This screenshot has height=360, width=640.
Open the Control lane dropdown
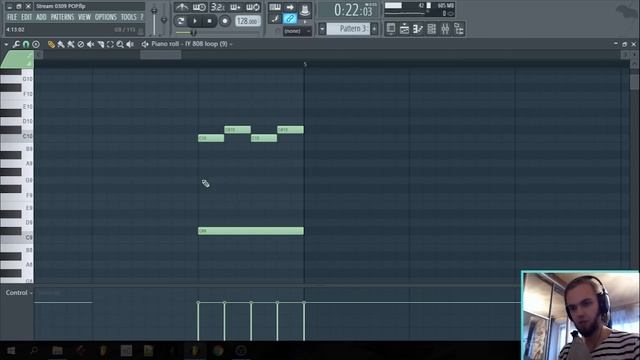coord(19,293)
